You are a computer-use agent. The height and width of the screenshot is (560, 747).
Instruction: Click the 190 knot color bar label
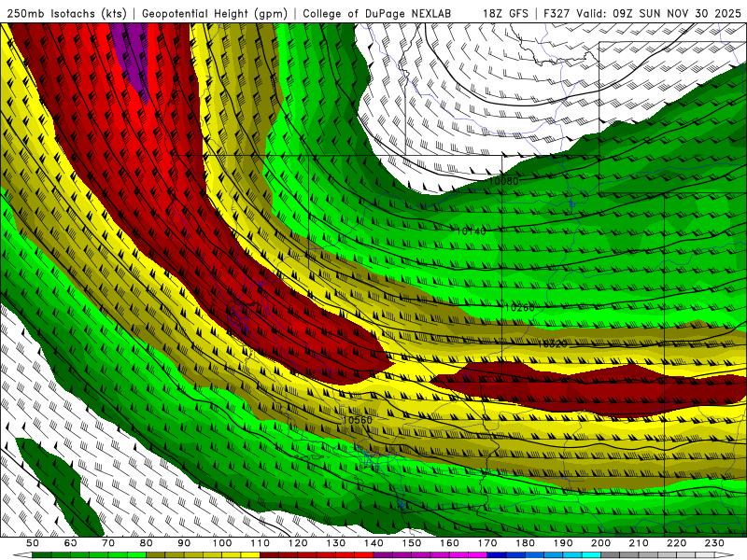tap(563, 543)
